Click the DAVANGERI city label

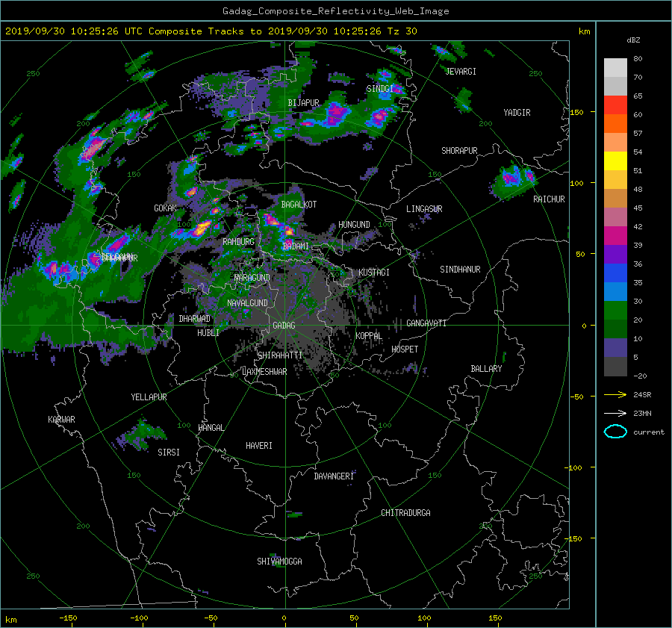[x=334, y=476]
